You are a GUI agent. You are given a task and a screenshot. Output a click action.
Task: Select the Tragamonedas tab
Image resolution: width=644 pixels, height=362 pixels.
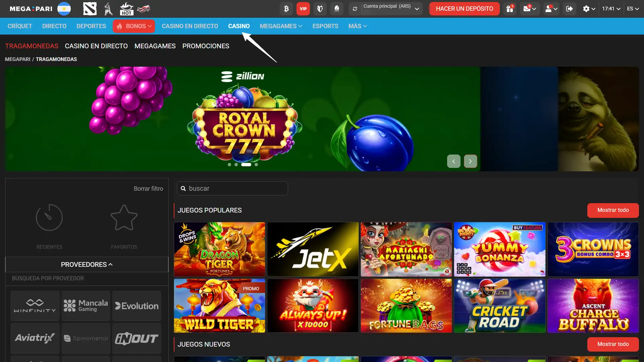pyautogui.click(x=32, y=46)
